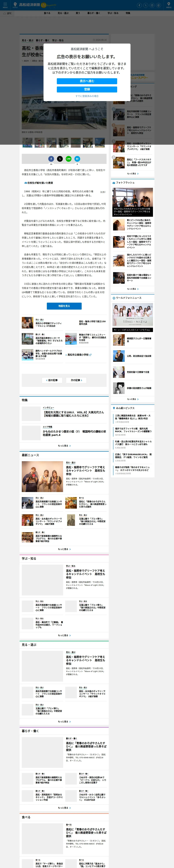This screenshot has width=174, height=868.
Task: Open 買う in the top navigation
Action: click(78, 13)
